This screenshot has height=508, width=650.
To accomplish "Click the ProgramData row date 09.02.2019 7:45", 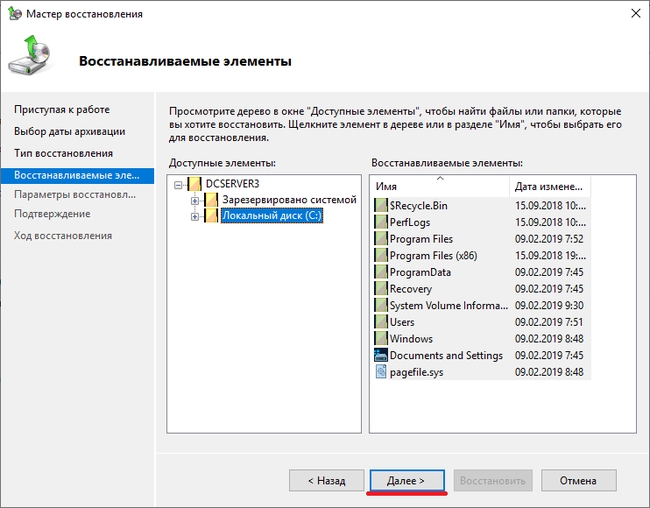I will tap(549, 272).
